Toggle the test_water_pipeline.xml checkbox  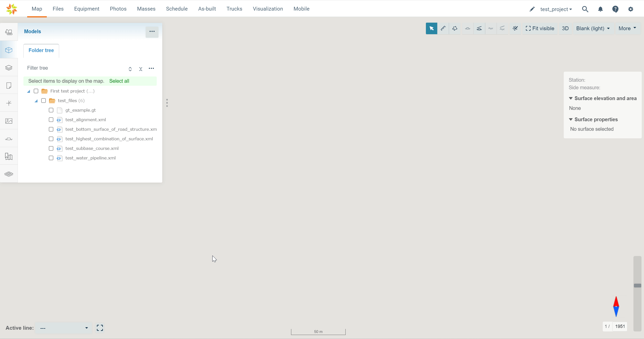coord(51,158)
